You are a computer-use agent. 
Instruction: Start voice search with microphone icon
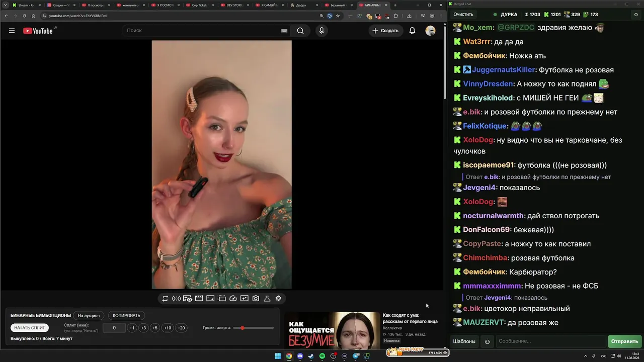(x=321, y=31)
